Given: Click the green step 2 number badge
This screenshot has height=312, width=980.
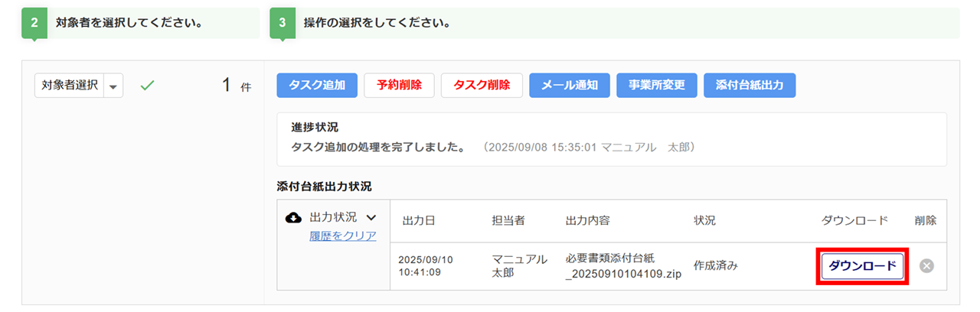Looking at the screenshot, I should 34,23.
